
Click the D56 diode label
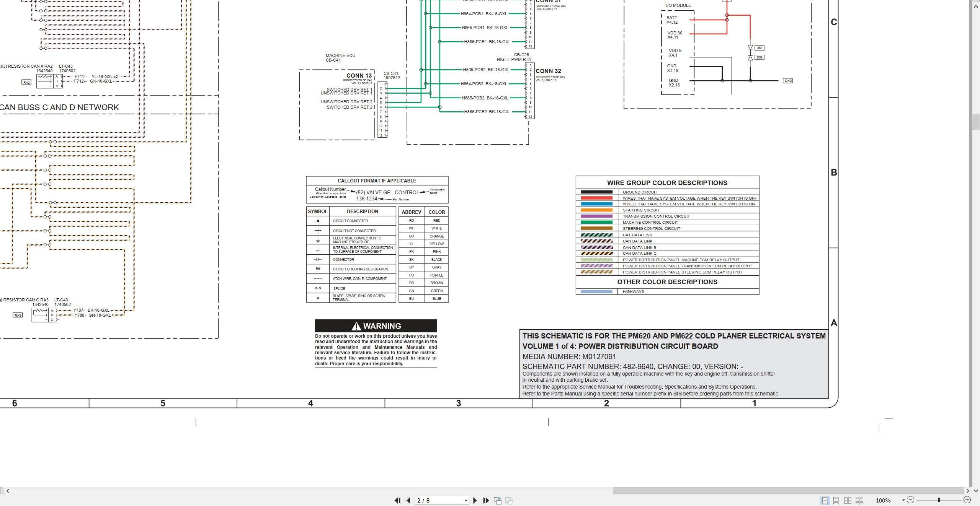(759, 57)
